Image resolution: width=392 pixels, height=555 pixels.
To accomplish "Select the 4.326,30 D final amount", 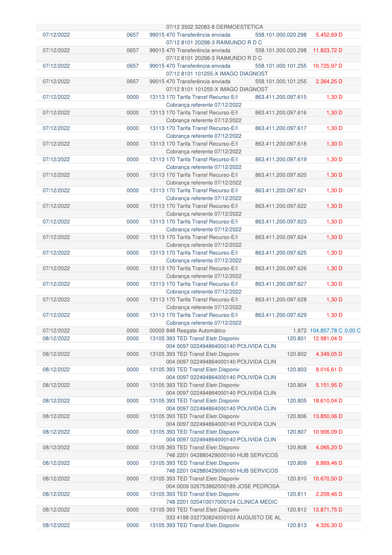I will (329, 525).
